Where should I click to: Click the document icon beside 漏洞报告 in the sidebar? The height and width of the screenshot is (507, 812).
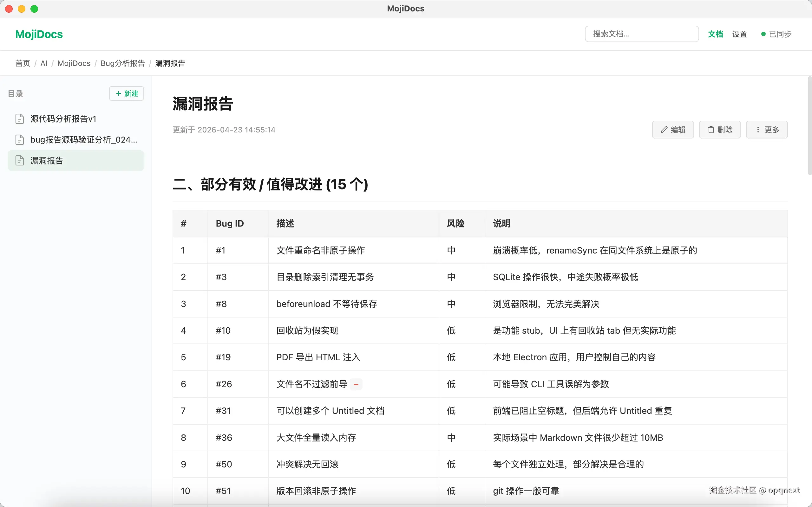pyautogui.click(x=20, y=161)
